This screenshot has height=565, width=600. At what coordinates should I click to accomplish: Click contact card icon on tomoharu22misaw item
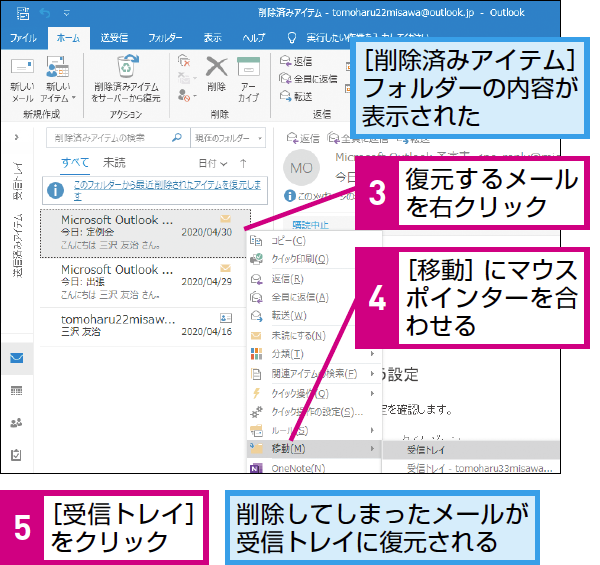[x=226, y=318]
